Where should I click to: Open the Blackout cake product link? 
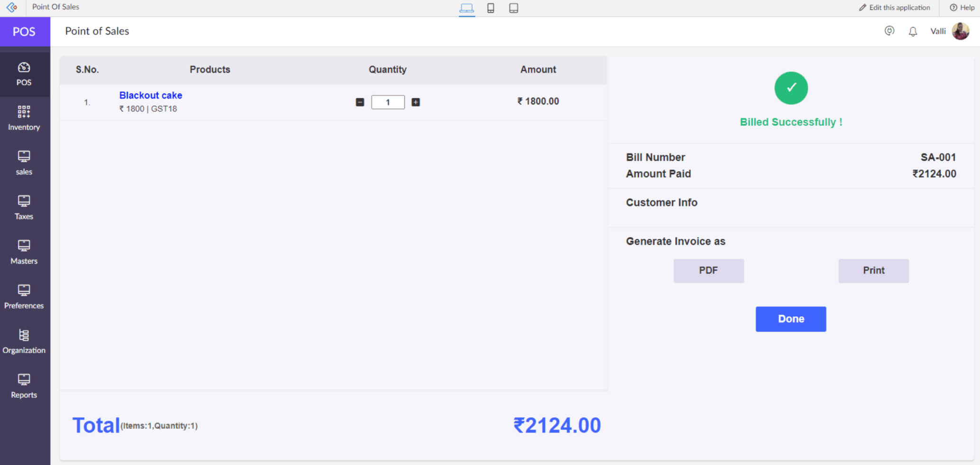pos(150,95)
